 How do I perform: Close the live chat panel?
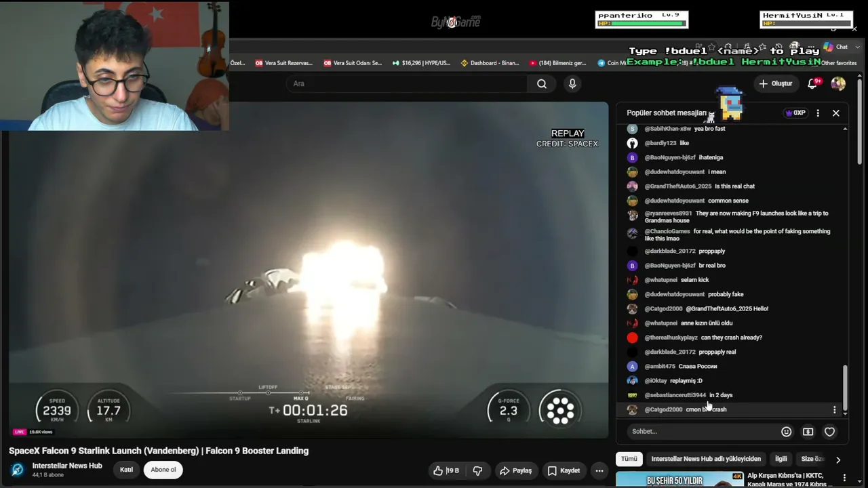[835, 113]
